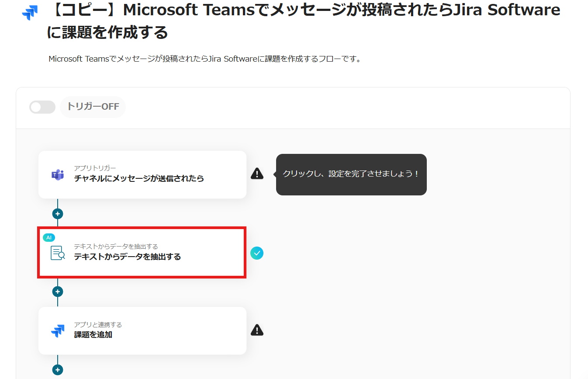The height and width of the screenshot is (379, 588).
Task: Click the flow description text
Action: (x=205, y=59)
